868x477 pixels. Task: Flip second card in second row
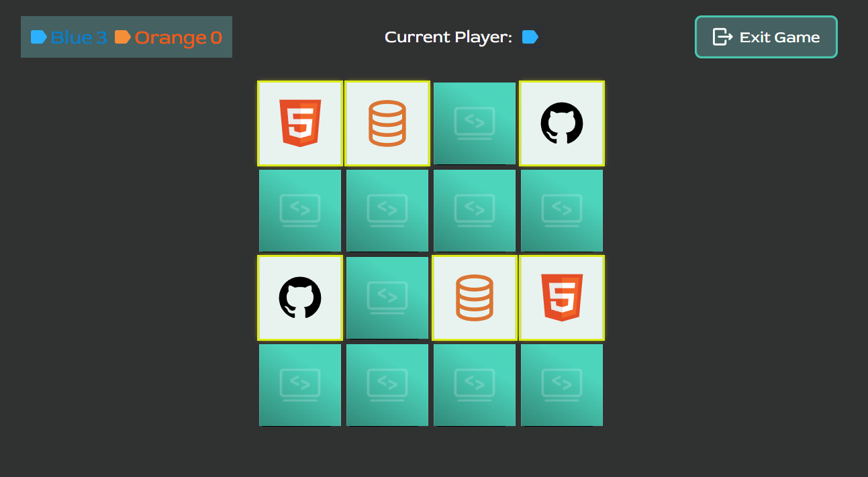(x=387, y=211)
